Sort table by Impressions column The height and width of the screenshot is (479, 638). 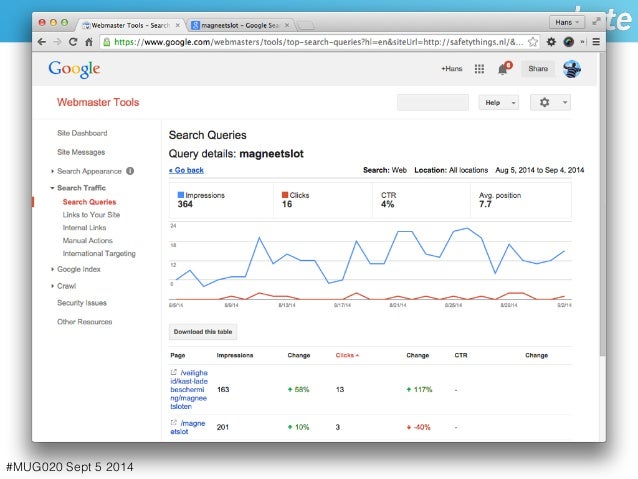(235, 355)
